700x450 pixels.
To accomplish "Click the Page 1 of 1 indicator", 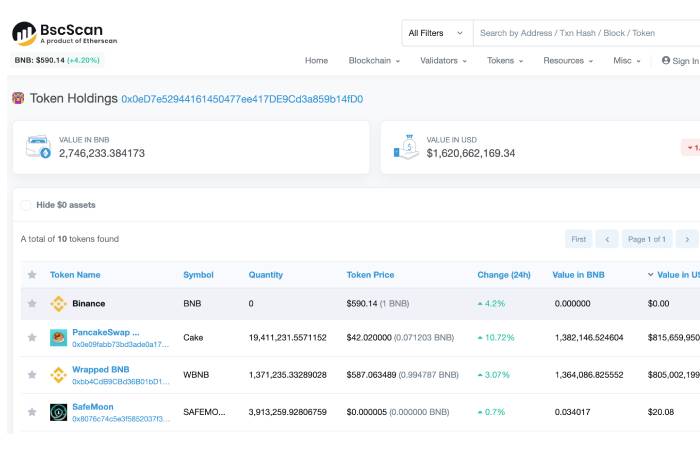I will click(646, 239).
